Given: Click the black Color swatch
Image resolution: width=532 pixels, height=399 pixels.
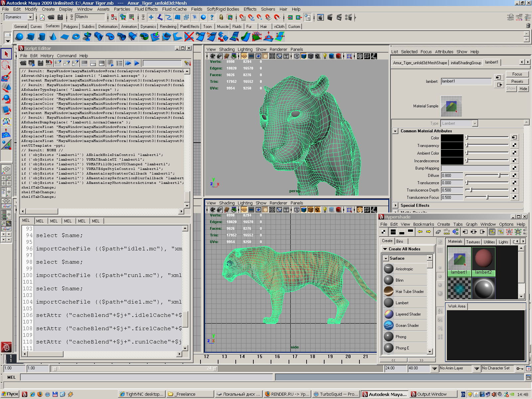Looking at the screenshot, I should pos(452,138).
